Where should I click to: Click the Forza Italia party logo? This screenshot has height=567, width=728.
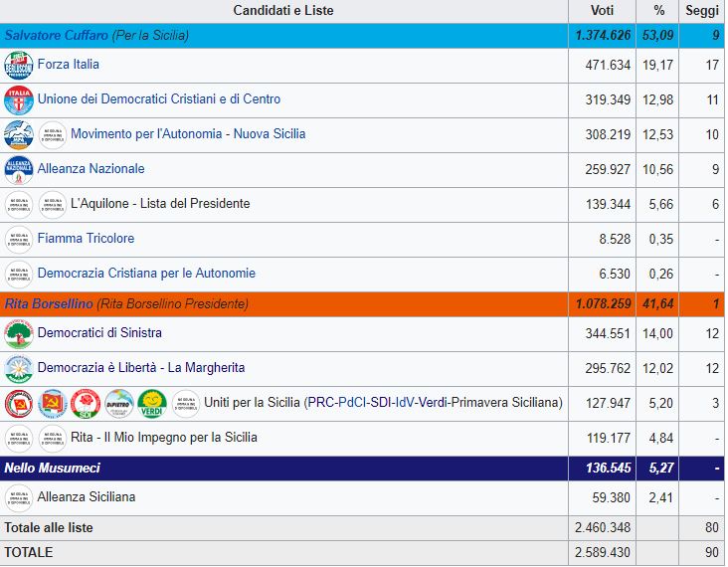point(19,66)
